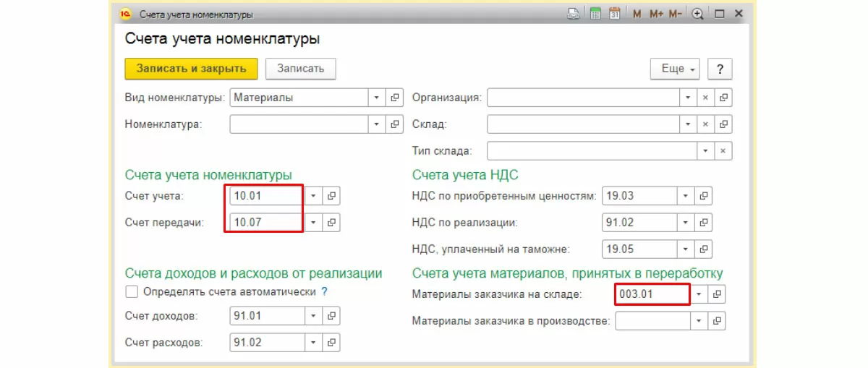Open the Вид номенклатуры linked item icon
This screenshot has height=368, width=868.
coord(395,98)
